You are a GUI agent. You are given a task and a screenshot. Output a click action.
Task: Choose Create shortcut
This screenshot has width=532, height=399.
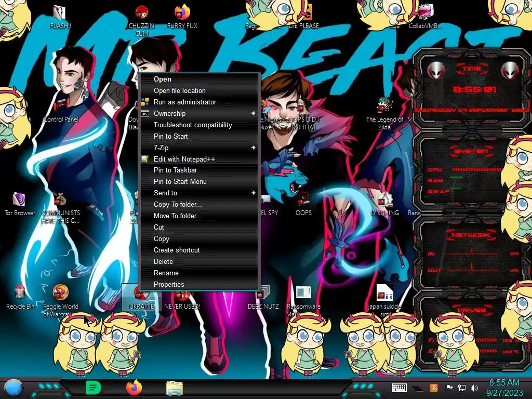click(x=200, y=250)
